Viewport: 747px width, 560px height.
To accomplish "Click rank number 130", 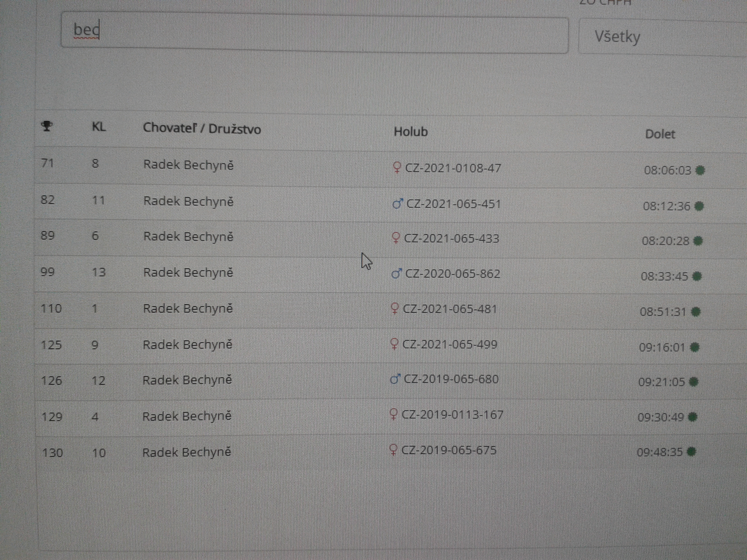I will [x=52, y=453].
